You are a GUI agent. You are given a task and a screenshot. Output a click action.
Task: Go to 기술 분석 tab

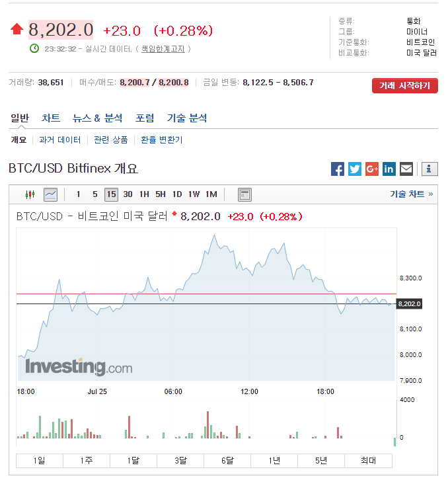[187, 118]
